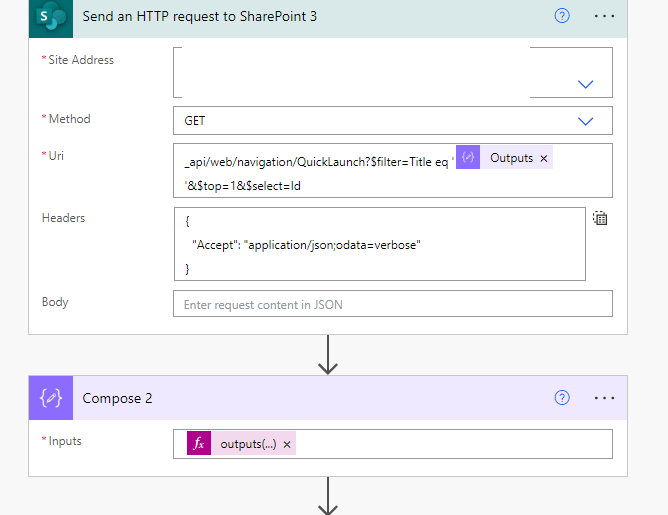
Task: Click the Outputs dynamic content token
Action: [x=510, y=158]
